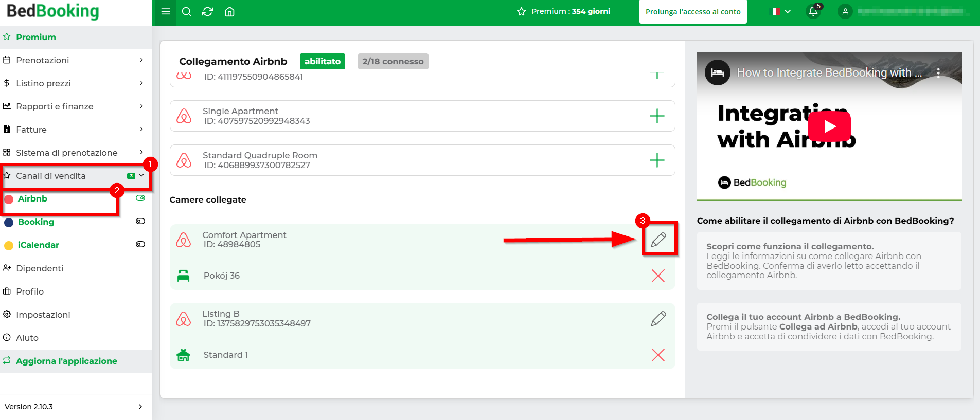This screenshot has width=980, height=420.
Task: Open Aiuto in the sidebar
Action: pyautogui.click(x=76, y=338)
